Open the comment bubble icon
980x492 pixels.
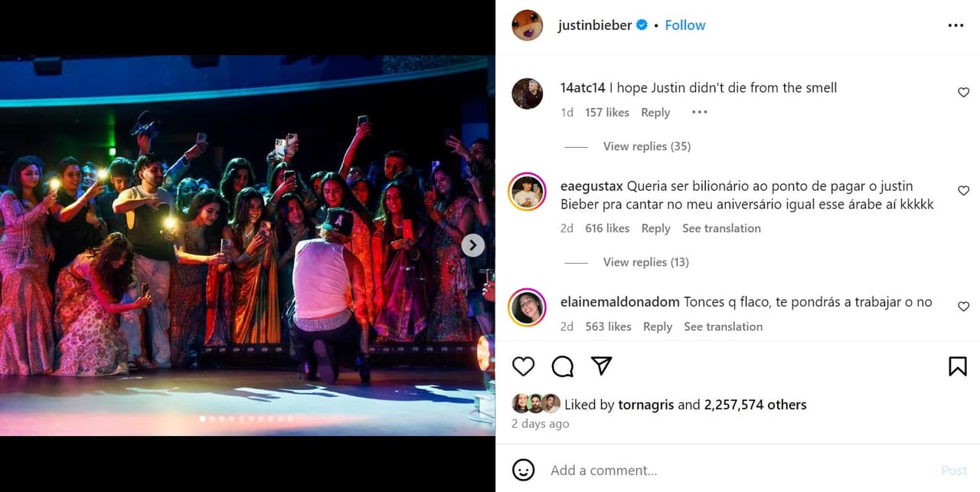[563, 366]
